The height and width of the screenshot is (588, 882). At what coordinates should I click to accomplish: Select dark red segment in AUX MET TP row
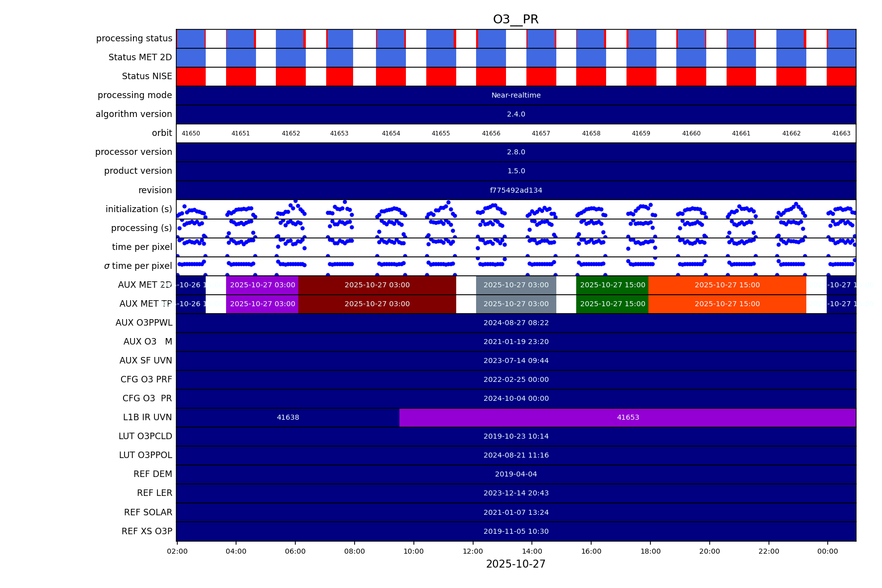point(377,304)
